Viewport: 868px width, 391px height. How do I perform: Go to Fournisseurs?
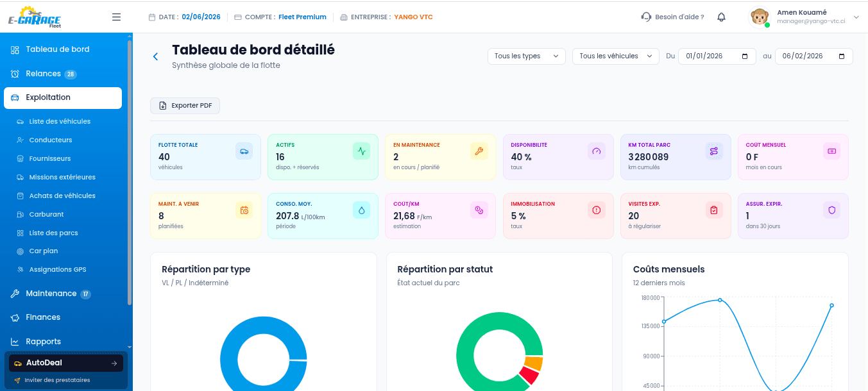(50, 158)
